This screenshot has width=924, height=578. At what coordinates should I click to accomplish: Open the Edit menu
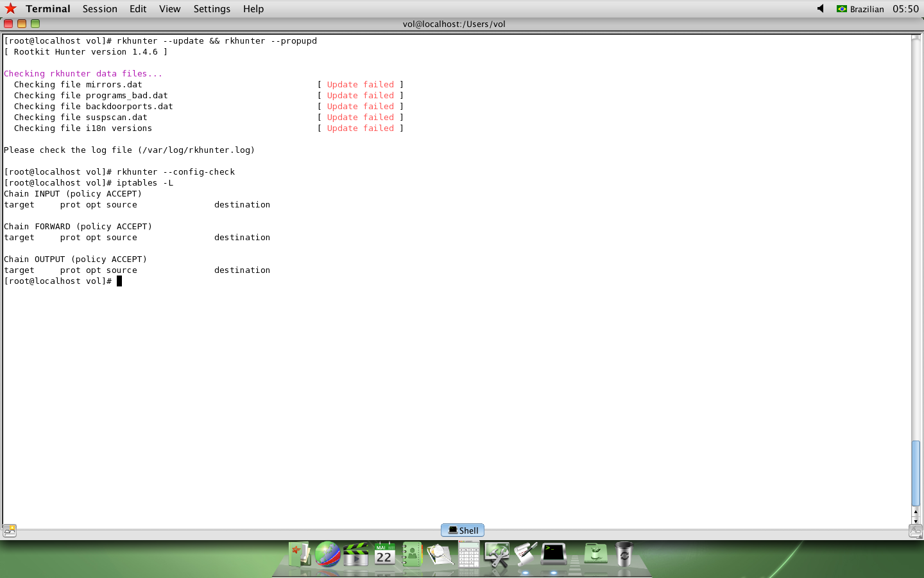138,9
